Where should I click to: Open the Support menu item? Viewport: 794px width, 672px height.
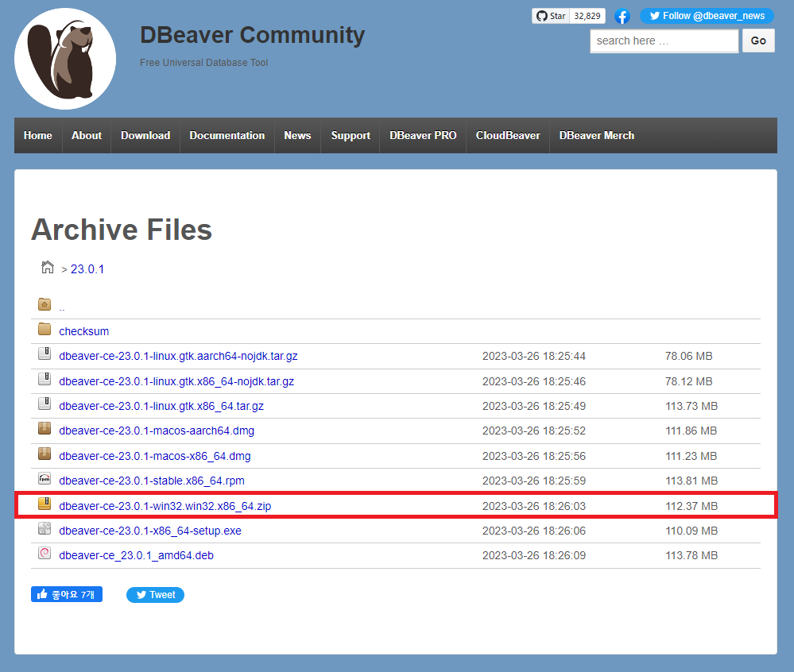coord(351,136)
